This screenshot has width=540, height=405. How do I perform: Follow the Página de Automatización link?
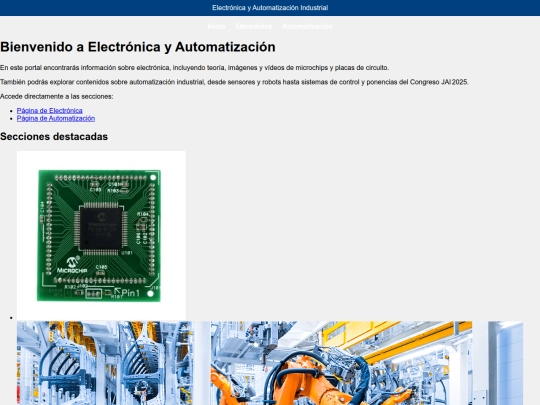56,118
